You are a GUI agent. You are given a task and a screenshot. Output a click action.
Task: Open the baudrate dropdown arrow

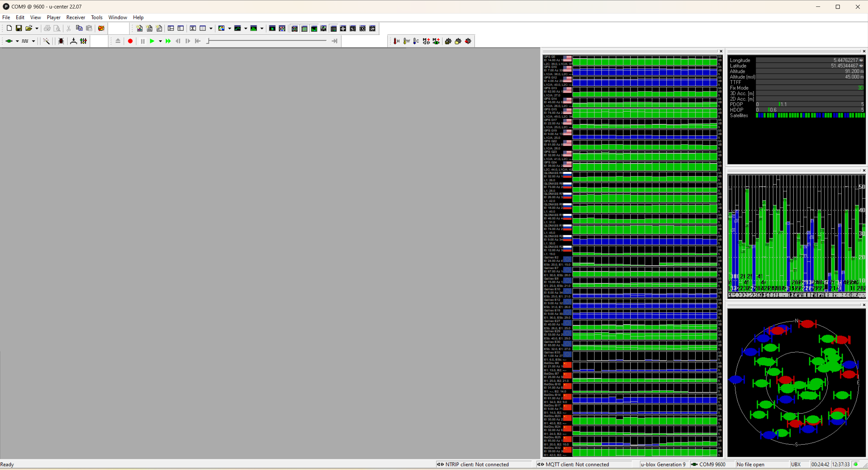pyautogui.click(x=33, y=41)
